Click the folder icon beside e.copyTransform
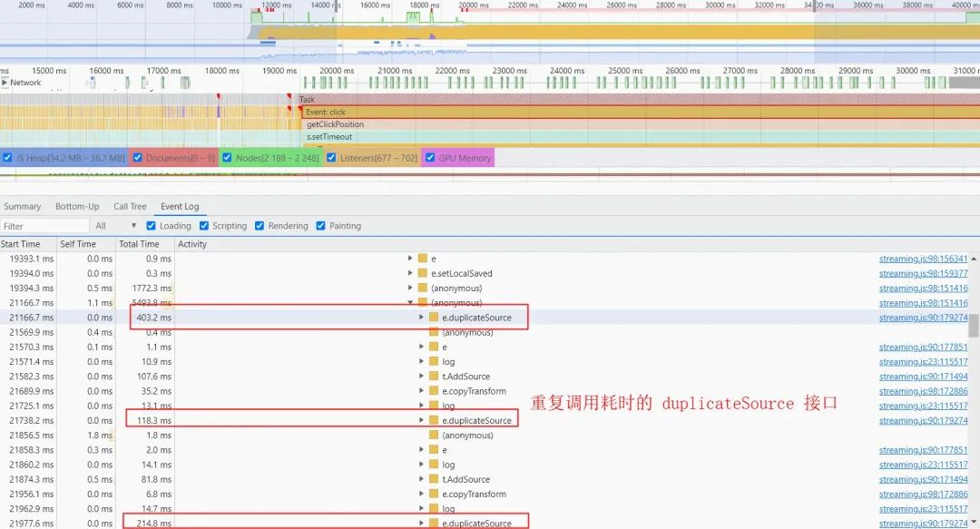 point(433,390)
